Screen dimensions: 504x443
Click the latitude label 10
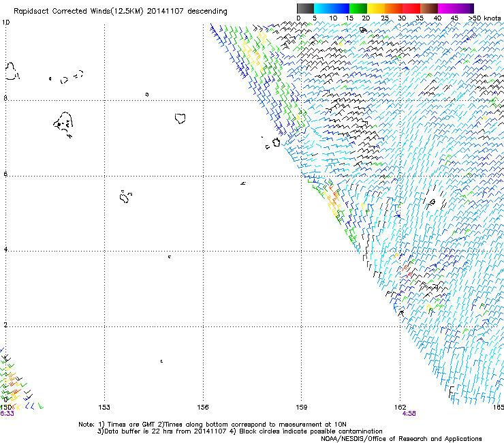click(x=5, y=22)
